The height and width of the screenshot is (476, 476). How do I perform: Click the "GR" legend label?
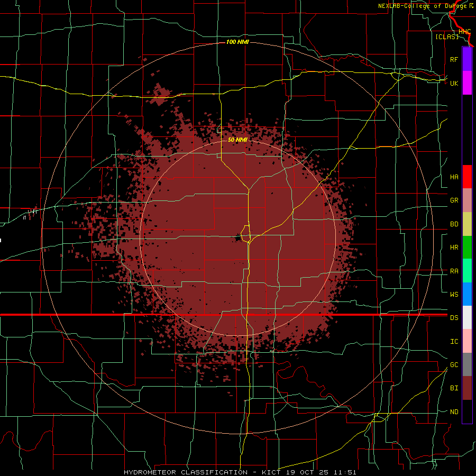[x=454, y=200]
